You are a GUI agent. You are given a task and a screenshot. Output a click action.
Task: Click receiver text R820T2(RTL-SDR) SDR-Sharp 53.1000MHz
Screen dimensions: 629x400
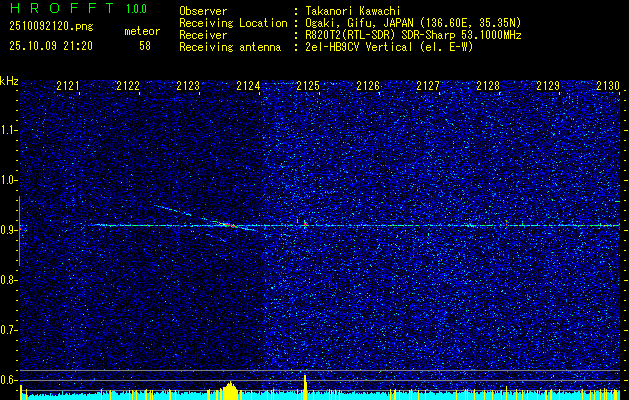(413, 35)
